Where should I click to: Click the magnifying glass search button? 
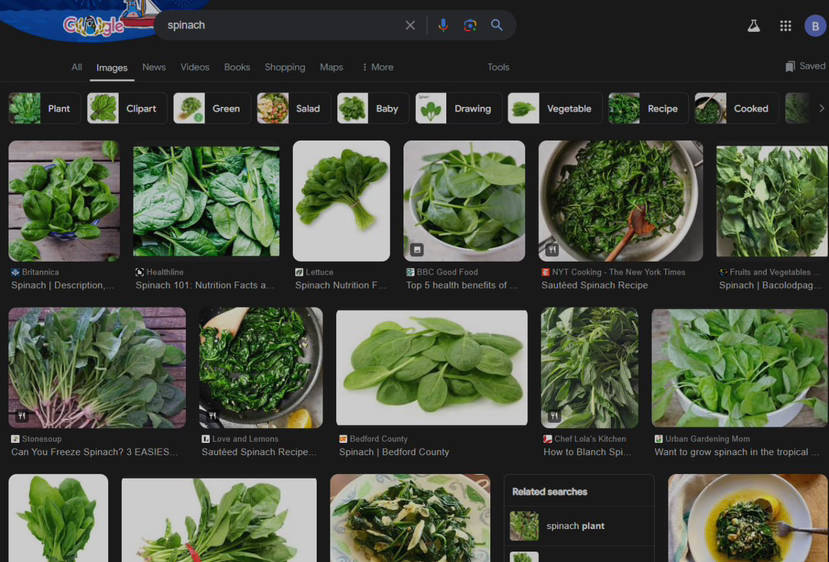(x=497, y=25)
